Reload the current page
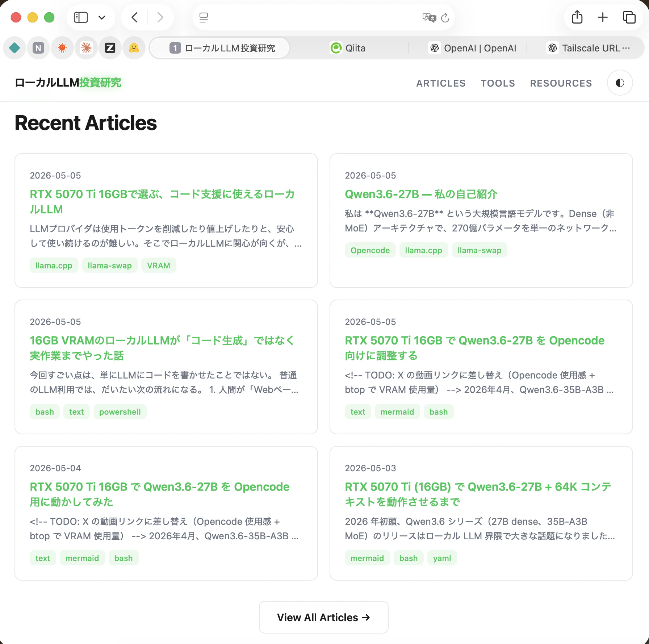The height and width of the screenshot is (644, 649). 445,17
